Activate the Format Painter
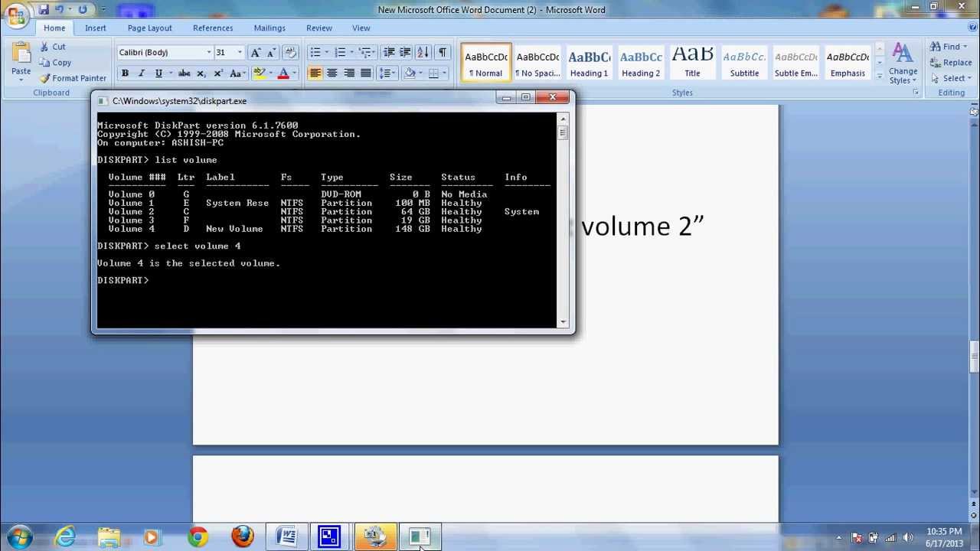This screenshot has width=980, height=551. click(x=73, y=78)
